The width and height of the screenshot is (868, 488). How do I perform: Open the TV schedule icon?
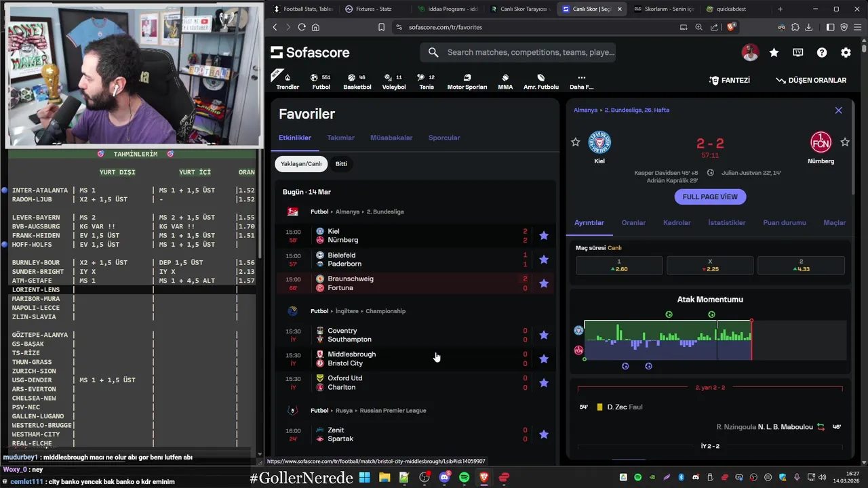798,52
